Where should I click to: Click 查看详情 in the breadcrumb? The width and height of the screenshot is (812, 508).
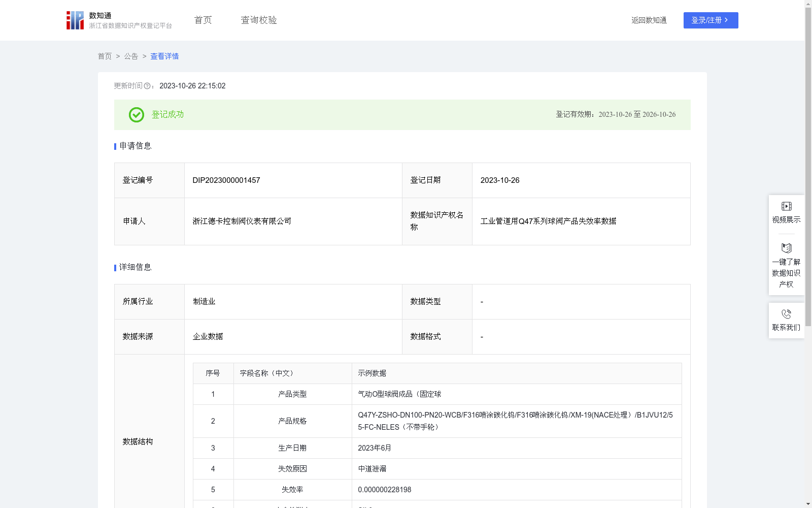point(164,56)
